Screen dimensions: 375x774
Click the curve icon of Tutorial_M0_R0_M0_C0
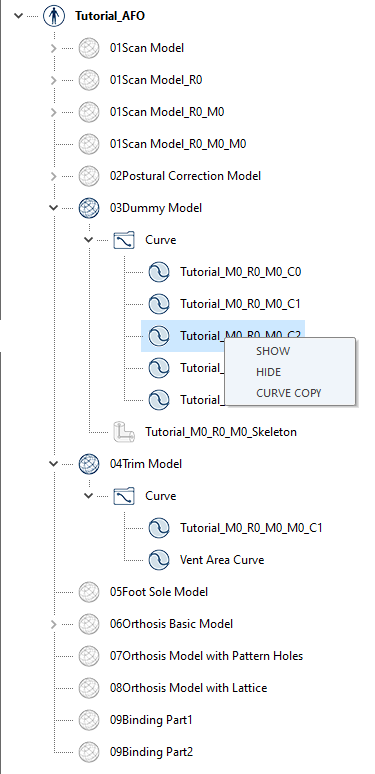tap(159, 272)
